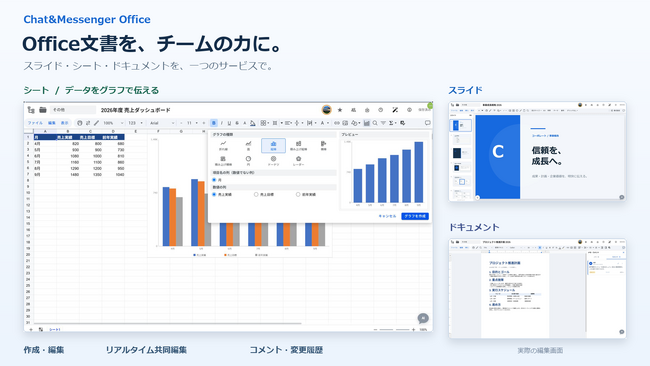Select the radar chart type
The height and width of the screenshot is (366, 650).
tap(298, 160)
